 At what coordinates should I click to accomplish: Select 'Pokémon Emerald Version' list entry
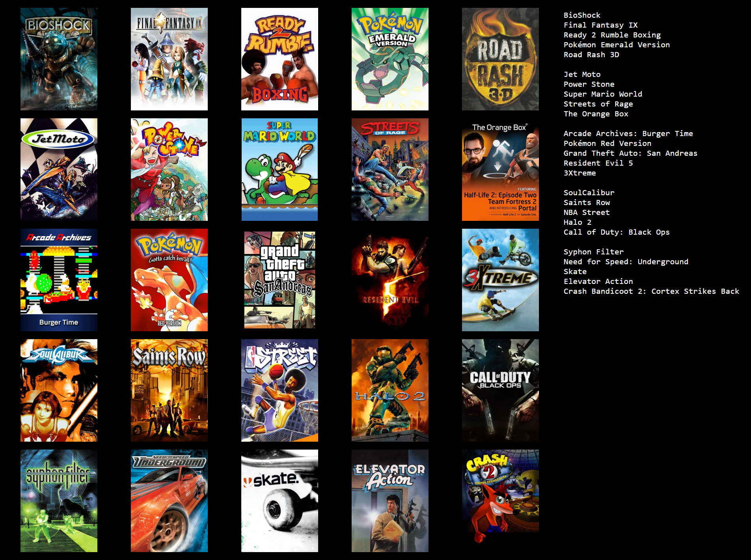pyautogui.click(x=617, y=45)
